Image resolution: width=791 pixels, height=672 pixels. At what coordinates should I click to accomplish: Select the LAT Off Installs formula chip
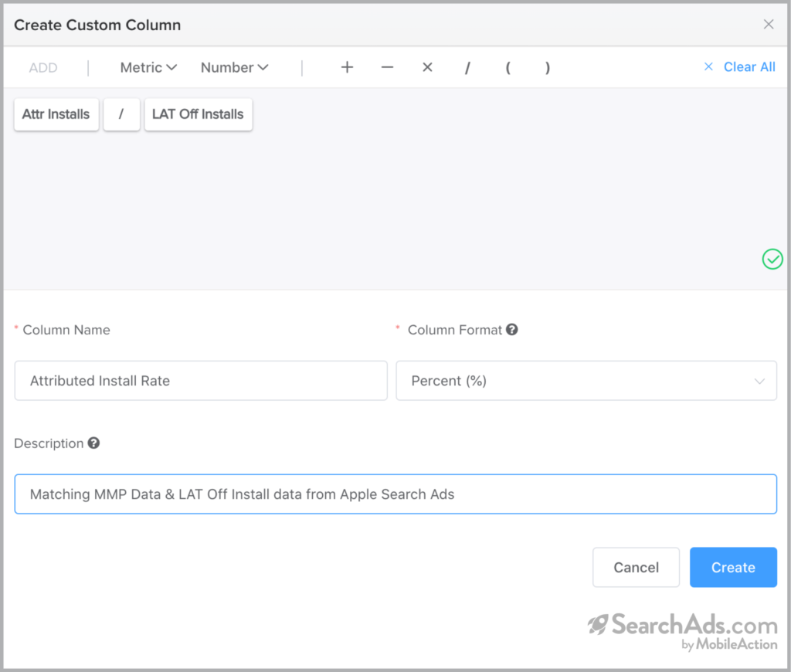tap(198, 114)
